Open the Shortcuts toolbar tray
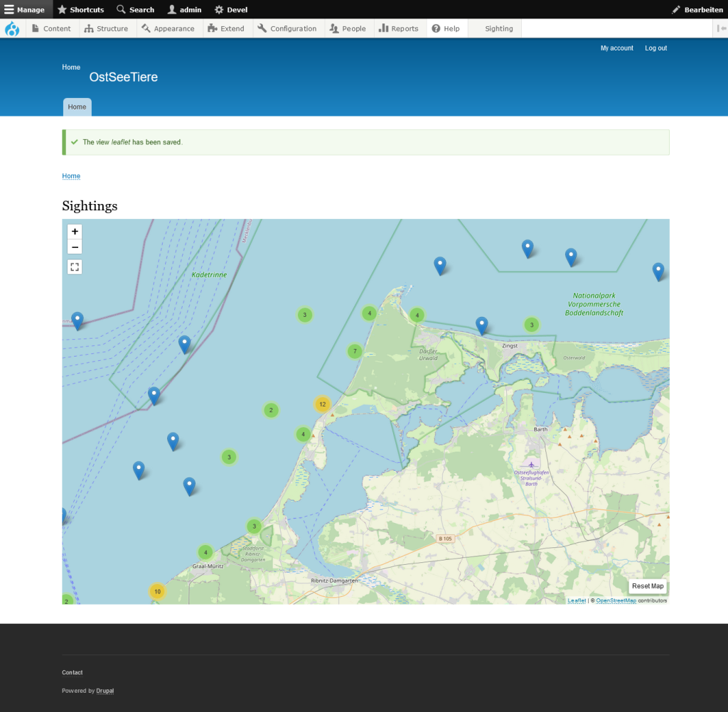This screenshot has height=712, width=728. pos(81,9)
